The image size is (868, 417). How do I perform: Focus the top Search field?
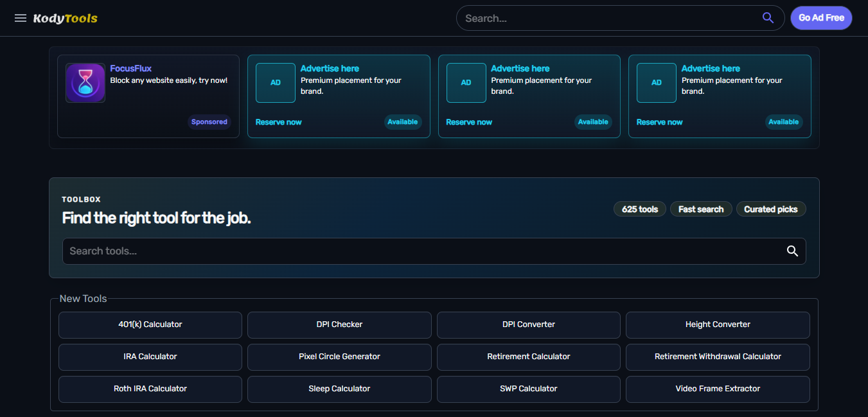pos(609,18)
